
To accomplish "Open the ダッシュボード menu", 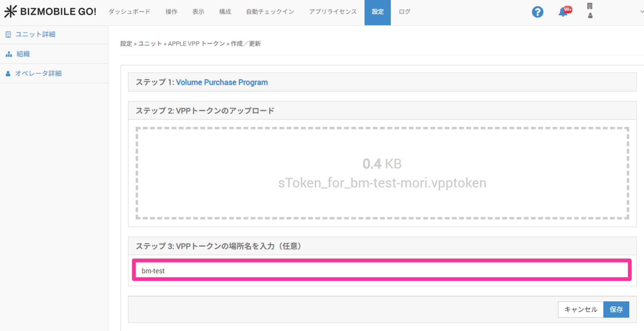I will [129, 12].
